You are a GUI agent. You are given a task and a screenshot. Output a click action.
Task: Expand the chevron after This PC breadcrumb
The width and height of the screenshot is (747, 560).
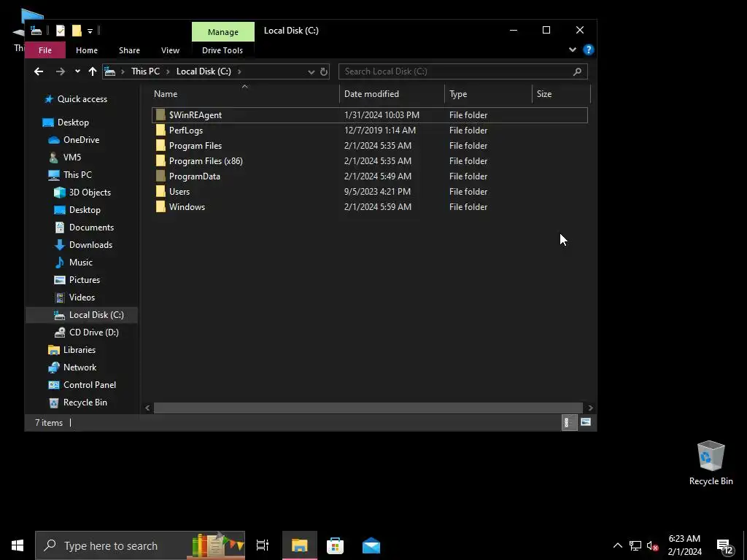[x=168, y=71]
